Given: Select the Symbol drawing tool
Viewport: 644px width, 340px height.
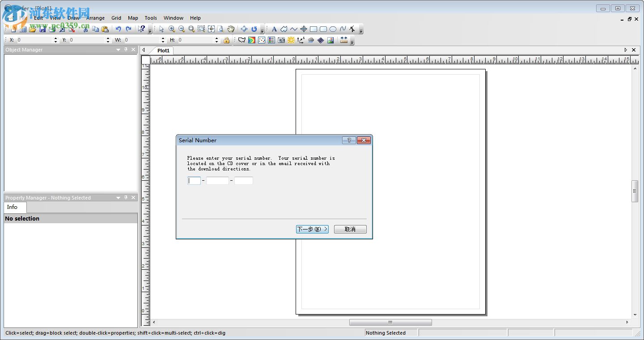Looking at the screenshot, I should coord(304,29).
